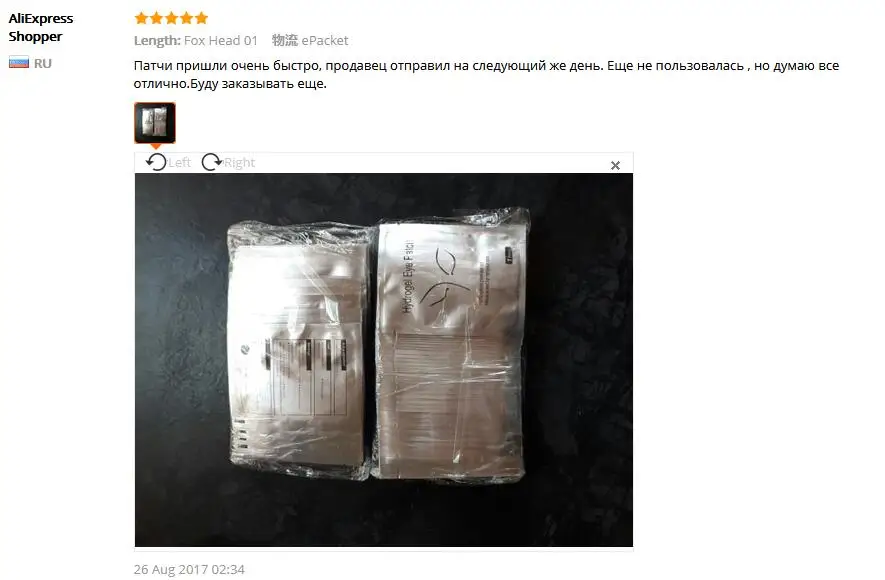
Task: Select the third rating star
Action: coord(172,19)
